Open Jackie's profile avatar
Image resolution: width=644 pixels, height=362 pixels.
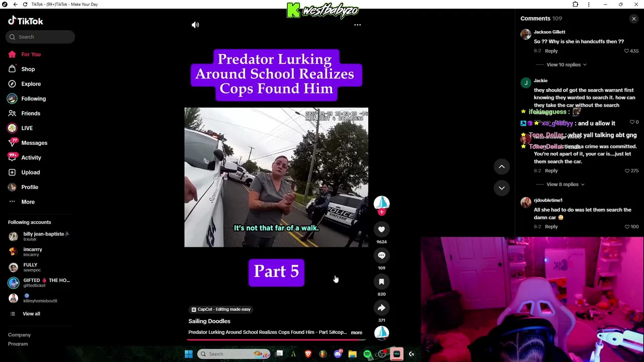pos(526,83)
